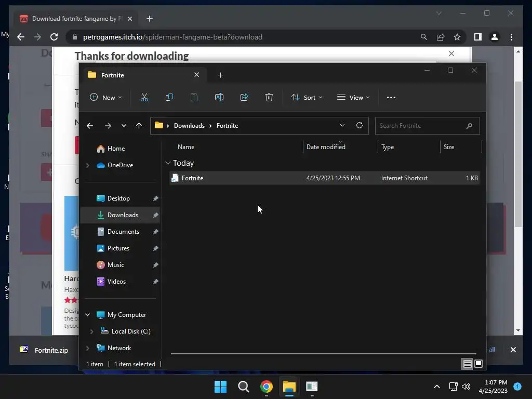The height and width of the screenshot is (399, 532).
Task: Click Fortnite in breadcrumb path
Action: pyautogui.click(x=228, y=126)
